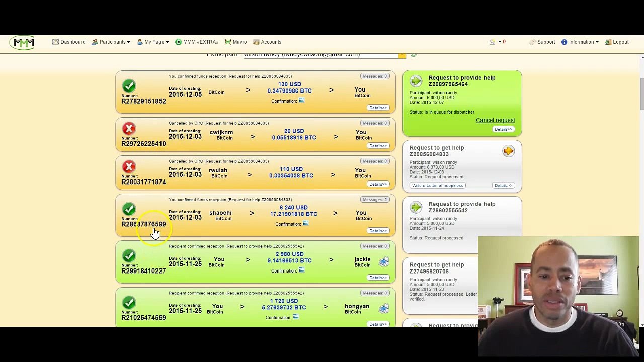This screenshot has height=362, width=644.
Task: Open the Accounts page
Action: click(x=267, y=42)
